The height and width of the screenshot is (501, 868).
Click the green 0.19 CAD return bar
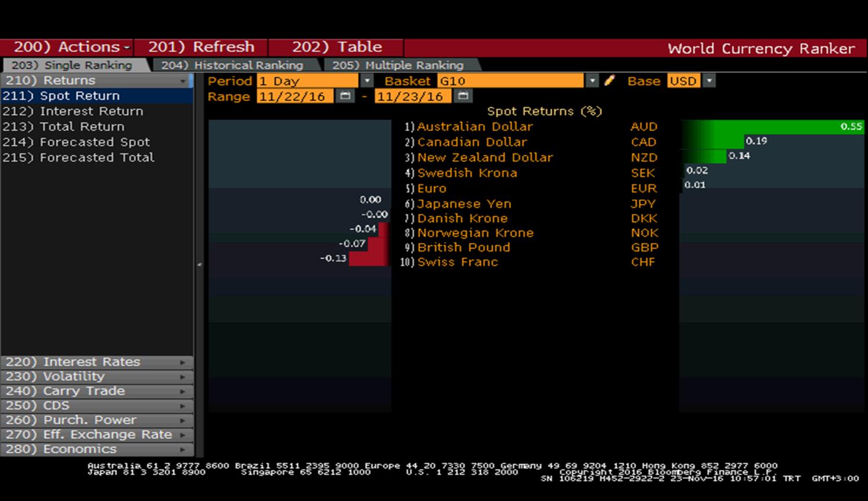pyautogui.click(x=712, y=141)
